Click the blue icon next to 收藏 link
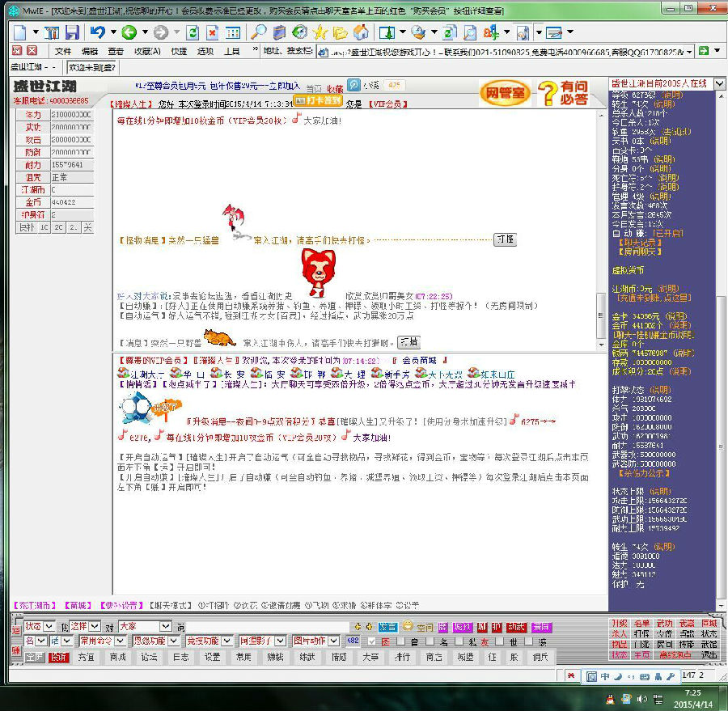 coord(353,84)
